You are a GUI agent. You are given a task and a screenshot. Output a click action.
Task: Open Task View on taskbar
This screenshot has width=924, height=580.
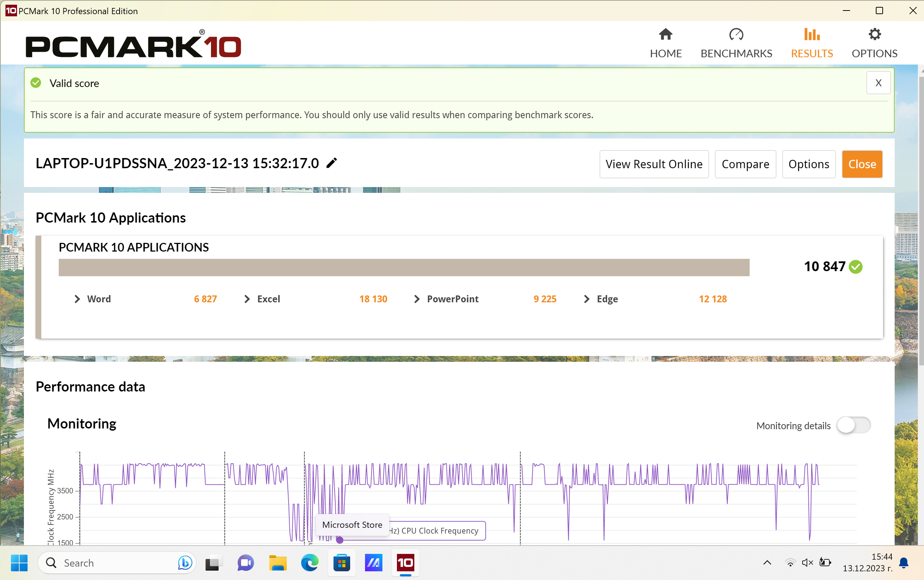[x=214, y=563]
